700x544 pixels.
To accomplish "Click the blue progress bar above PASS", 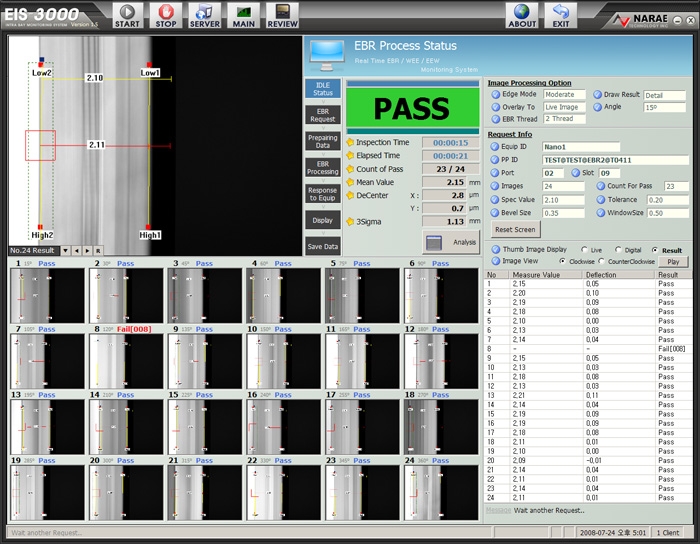I will coord(412,83).
